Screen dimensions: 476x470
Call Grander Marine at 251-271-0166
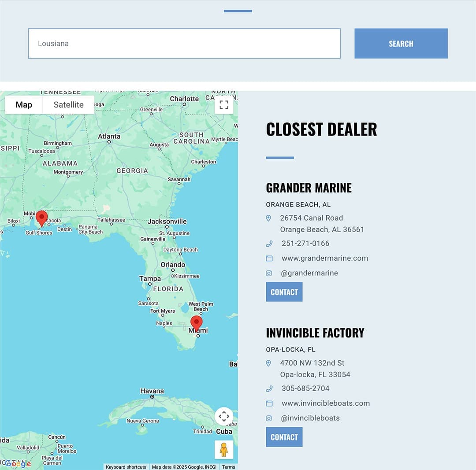[x=305, y=243]
